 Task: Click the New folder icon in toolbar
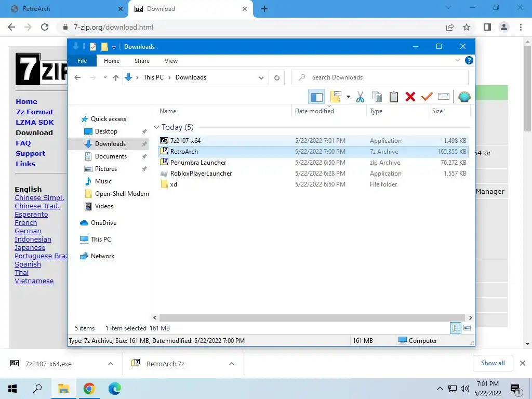pyautogui.click(x=336, y=97)
